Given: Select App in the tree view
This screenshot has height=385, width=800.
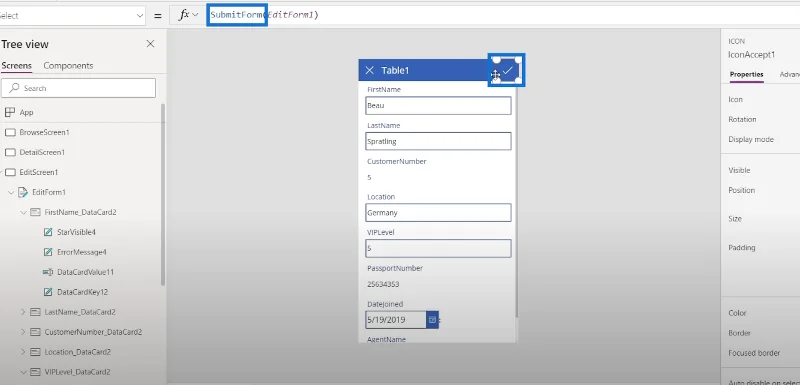Looking at the screenshot, I should 27,112.
